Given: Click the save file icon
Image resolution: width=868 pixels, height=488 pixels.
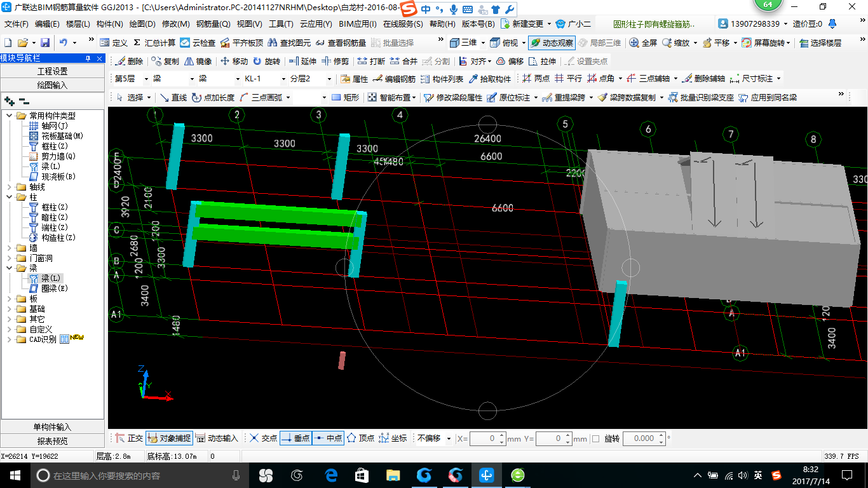Looking at the screenshot, I should (45, 43).
